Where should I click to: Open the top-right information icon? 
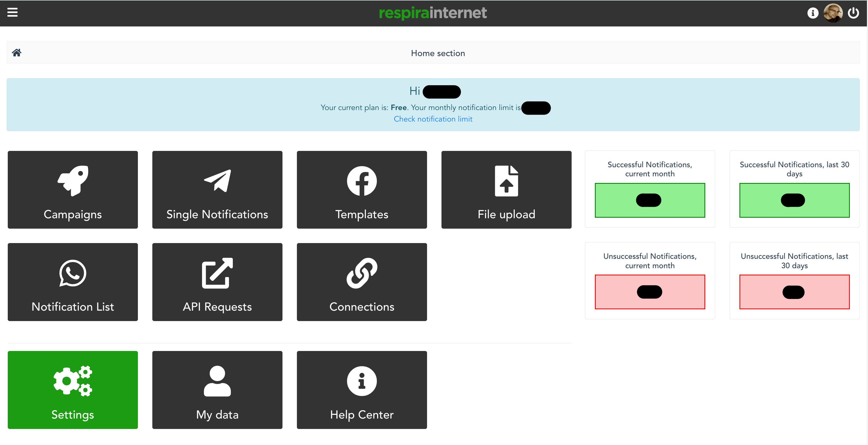point(813,13)
